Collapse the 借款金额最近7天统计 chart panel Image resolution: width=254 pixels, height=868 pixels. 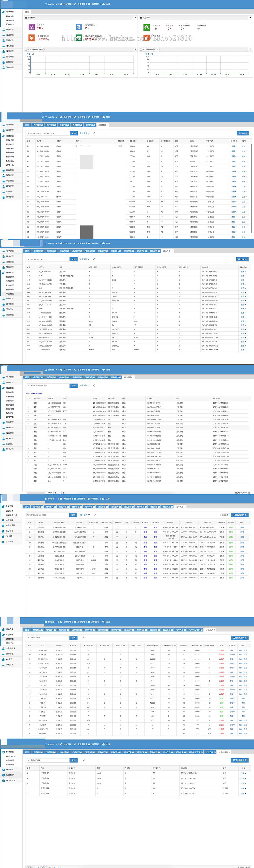click(x=250, y=49)
